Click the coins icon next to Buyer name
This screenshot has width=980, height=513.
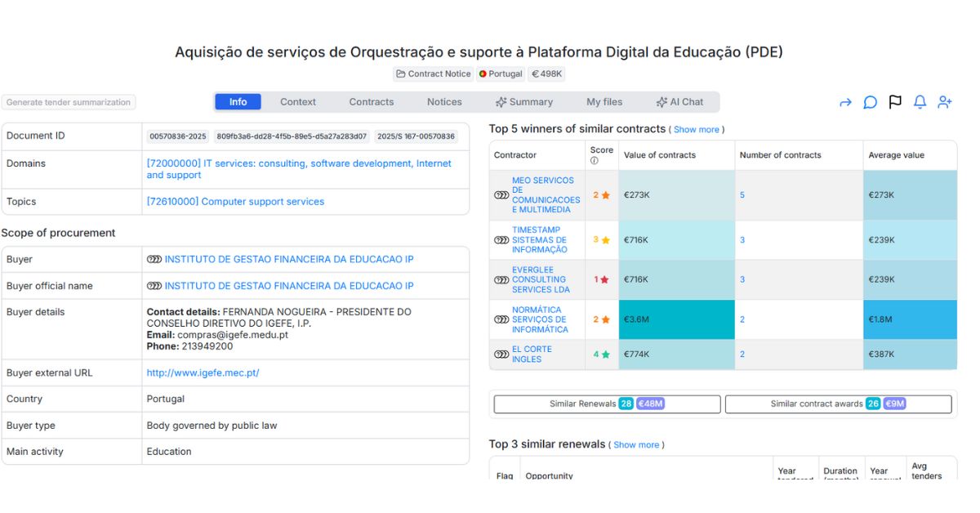154,260
